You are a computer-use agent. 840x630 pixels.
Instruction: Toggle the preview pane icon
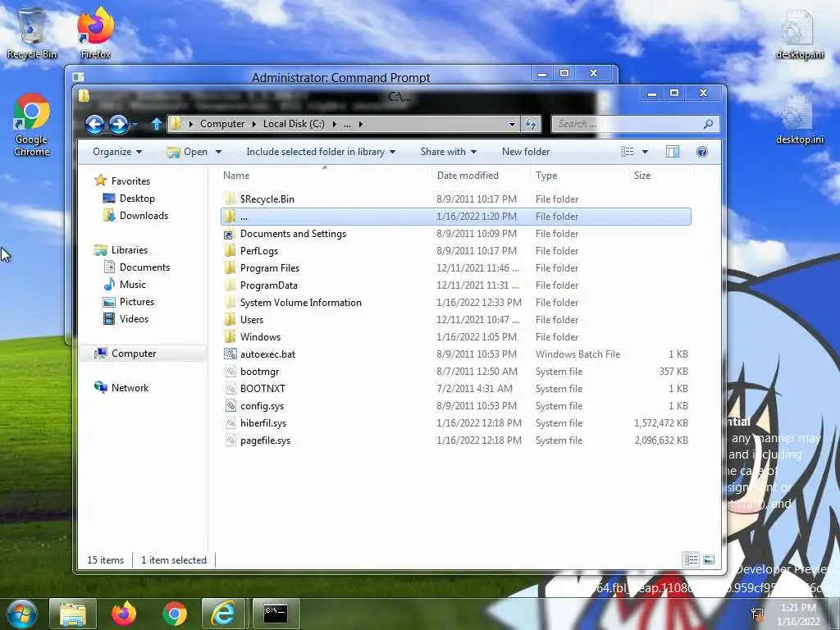pyautogui.click(x=673, y=152)
